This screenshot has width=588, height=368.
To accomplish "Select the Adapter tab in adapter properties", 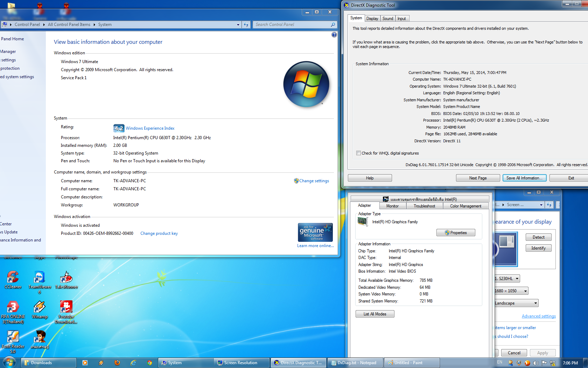I will coord(364,205).
